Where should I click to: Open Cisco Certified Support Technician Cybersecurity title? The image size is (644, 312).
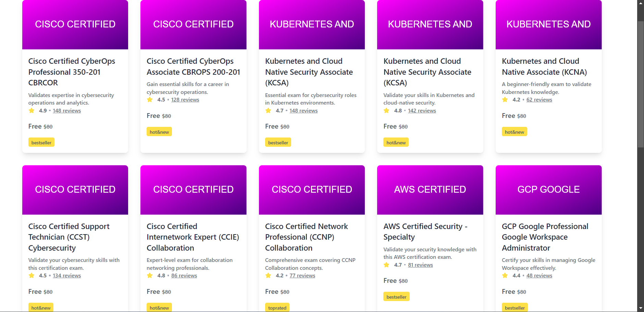point(69,237)
